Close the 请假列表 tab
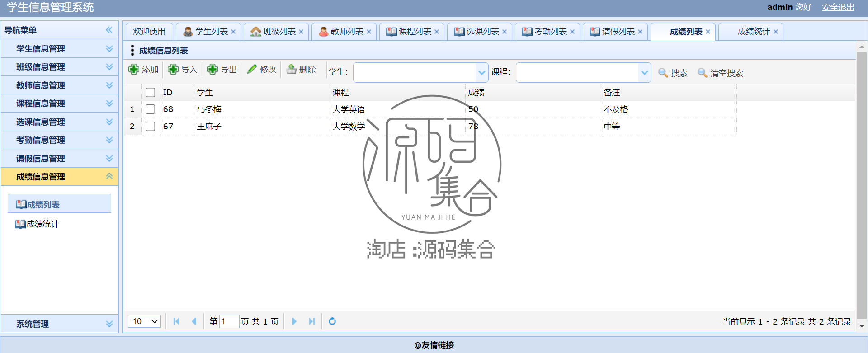The height and width of the screenshot is (353, 868). (640, 32)
